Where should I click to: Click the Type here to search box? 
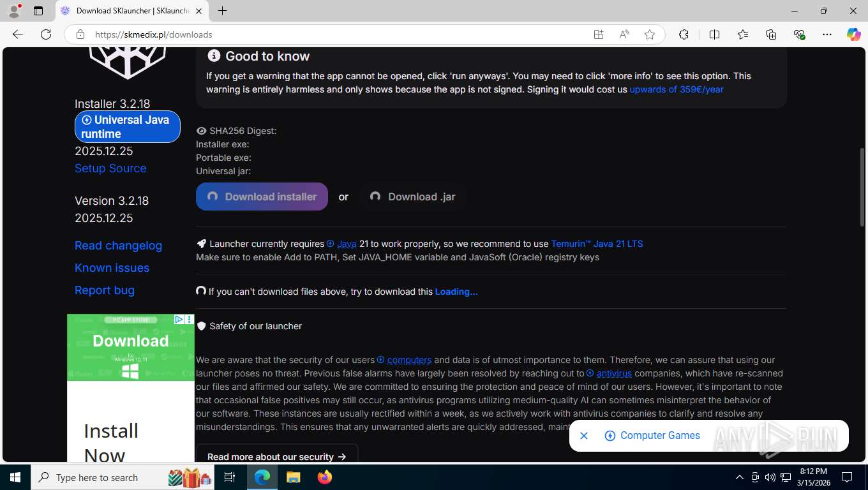tap(123, 477)
